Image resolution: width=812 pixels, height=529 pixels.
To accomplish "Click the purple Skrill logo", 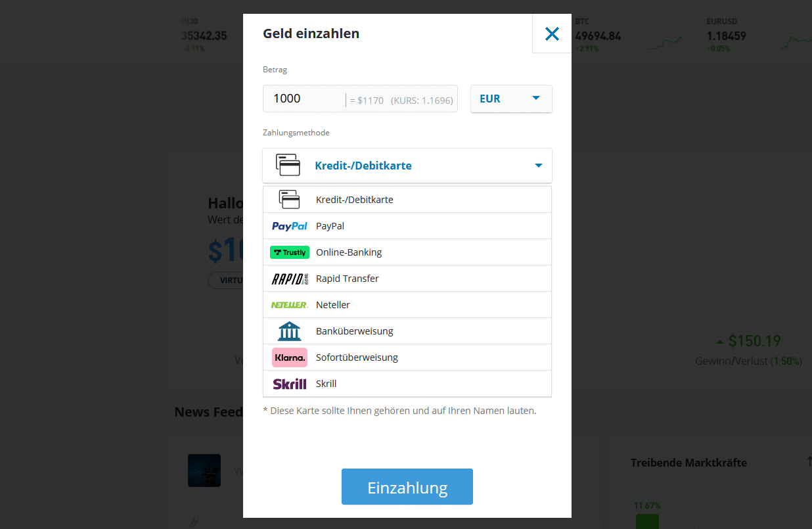I will click(290, 384).
